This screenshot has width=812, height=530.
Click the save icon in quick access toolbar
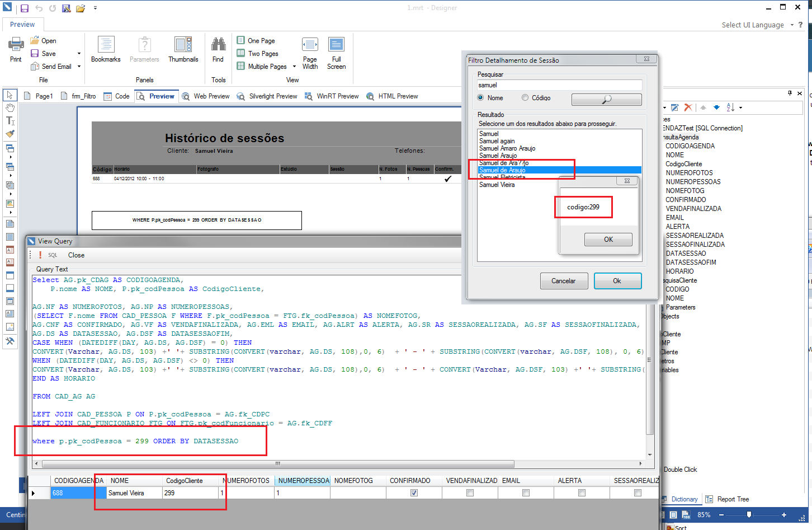(x=25, y=8)
